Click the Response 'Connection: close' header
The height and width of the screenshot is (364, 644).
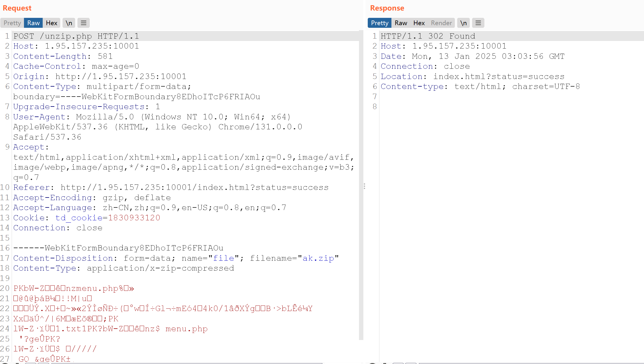click(x=425, y=66)
